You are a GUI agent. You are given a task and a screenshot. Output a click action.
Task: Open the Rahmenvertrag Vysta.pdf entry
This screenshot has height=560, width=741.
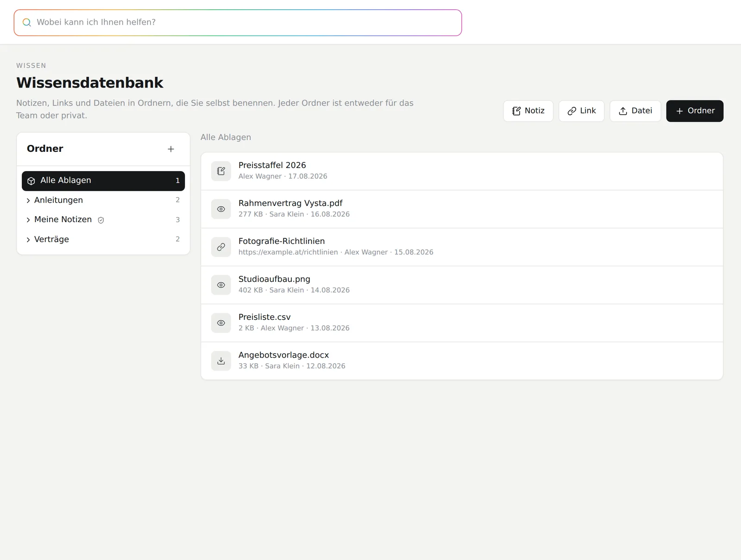(x=290, y=203)
